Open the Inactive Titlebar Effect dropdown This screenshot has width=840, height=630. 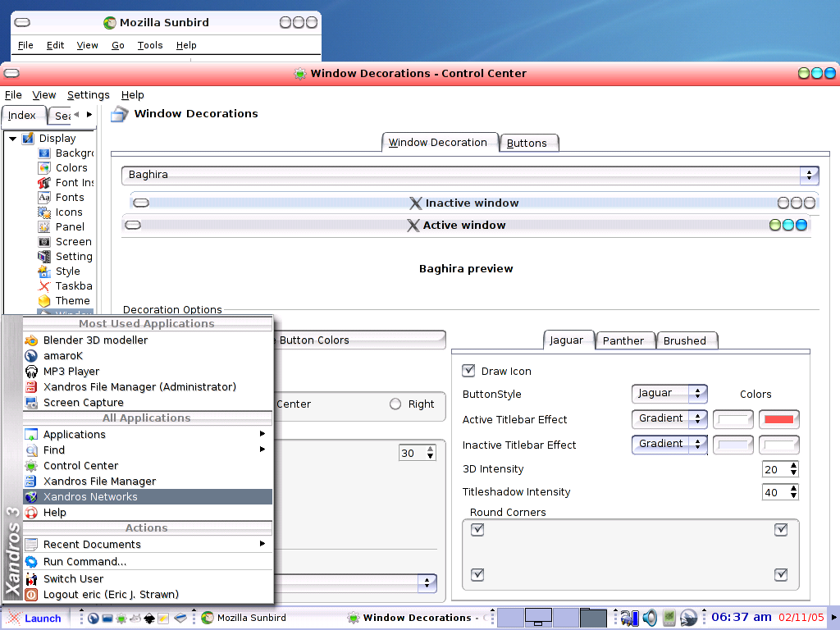click(669, 444)
